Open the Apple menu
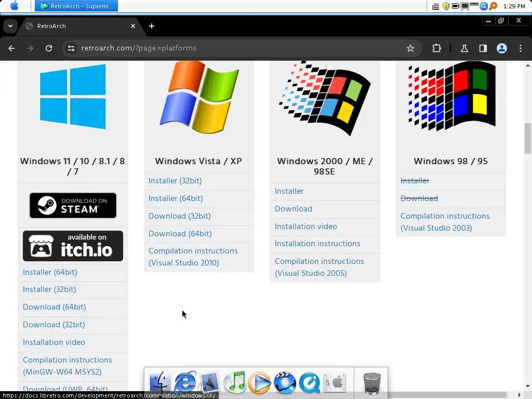This screenshot has width=532, height=399. (x=14, y=6)
